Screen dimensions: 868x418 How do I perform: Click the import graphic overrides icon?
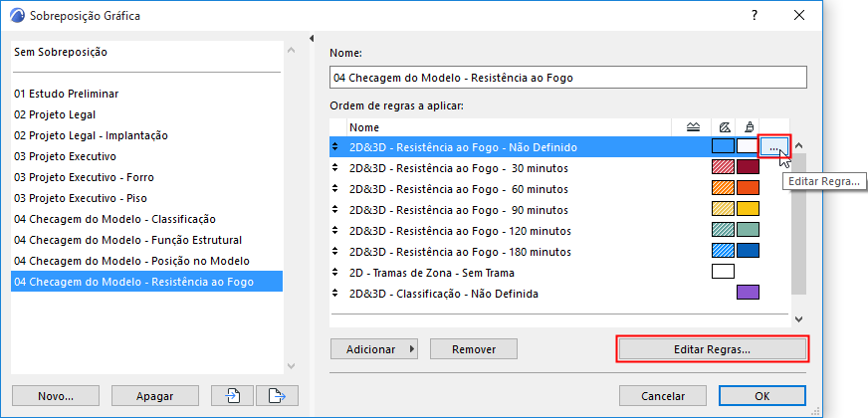(234, 395)
